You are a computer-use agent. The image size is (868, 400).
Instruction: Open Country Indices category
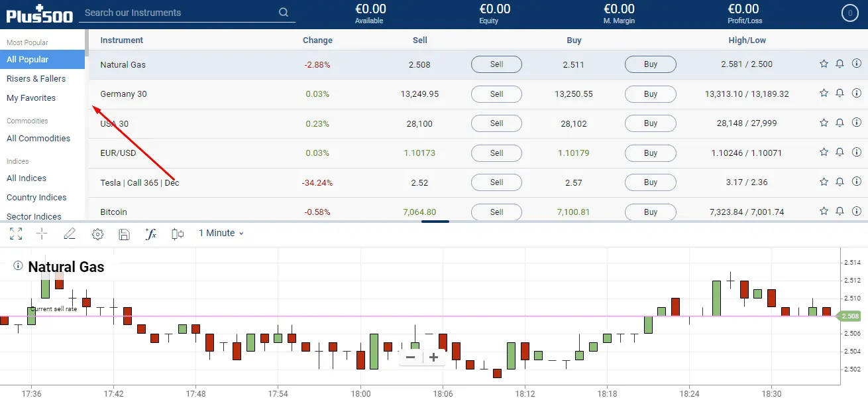[36, 197]
